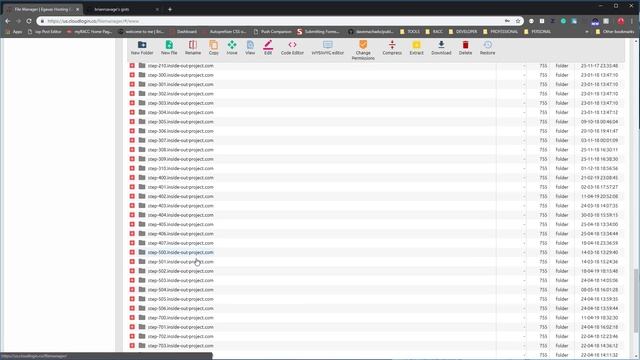Reload the page with the browser refresh icon
This screenshot has height=360, width=640.
[29, 21]
